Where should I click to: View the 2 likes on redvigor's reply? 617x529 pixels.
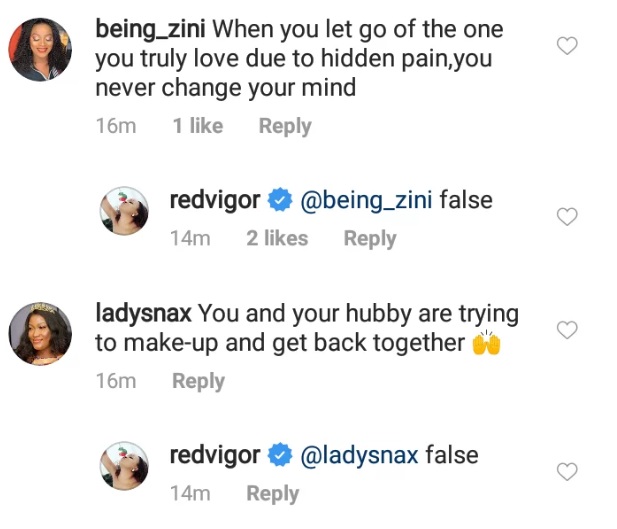click(x=277, y=238)
